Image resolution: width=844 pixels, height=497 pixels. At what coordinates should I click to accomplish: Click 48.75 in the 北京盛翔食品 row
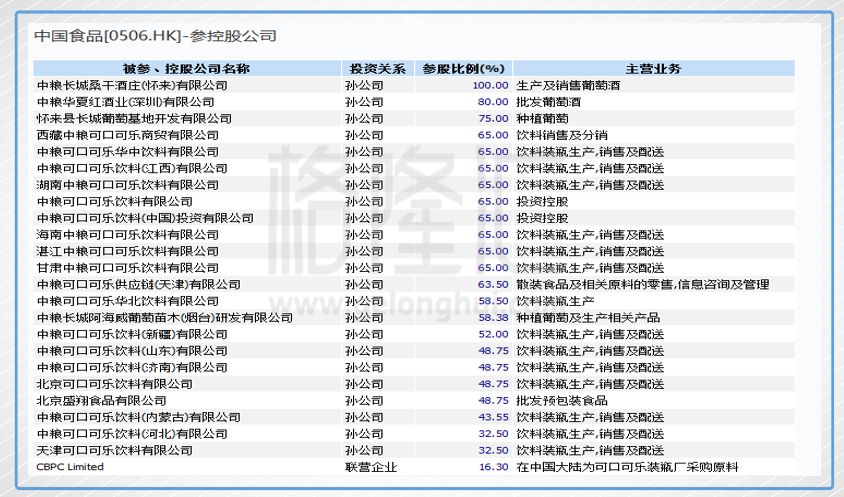pos(493,401)
